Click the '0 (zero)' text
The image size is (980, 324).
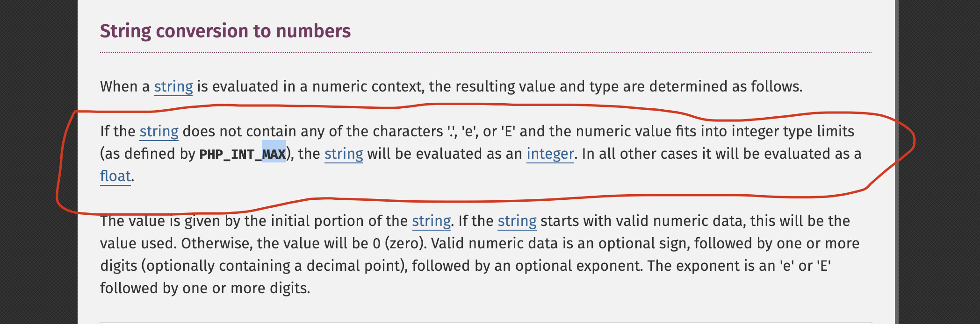coord(399,244)
